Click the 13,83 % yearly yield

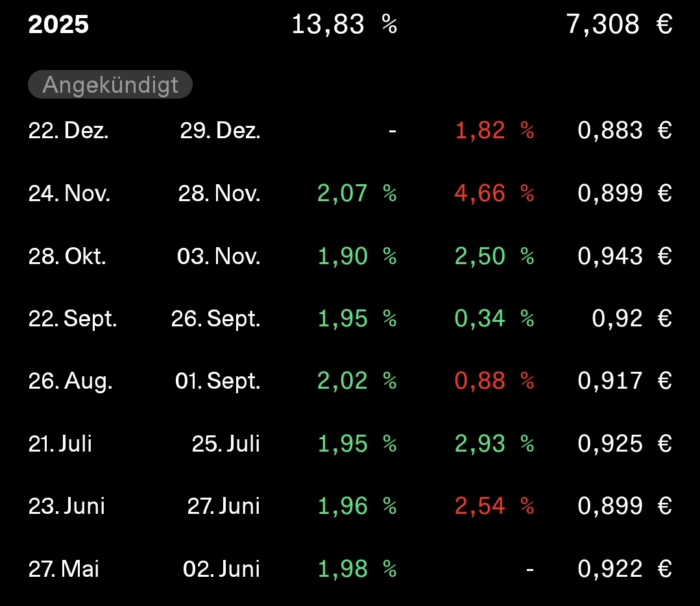point(344,25)
